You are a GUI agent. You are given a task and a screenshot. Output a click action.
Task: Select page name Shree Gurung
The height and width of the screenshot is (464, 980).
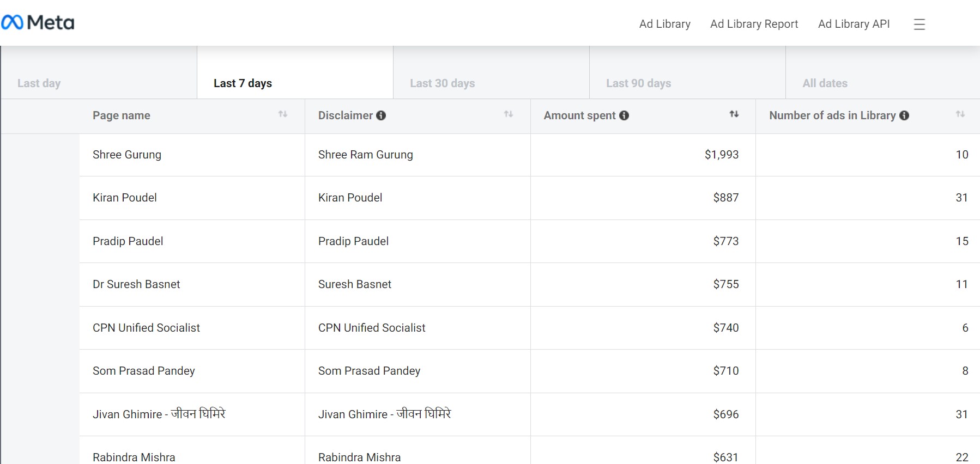[127, 155]
